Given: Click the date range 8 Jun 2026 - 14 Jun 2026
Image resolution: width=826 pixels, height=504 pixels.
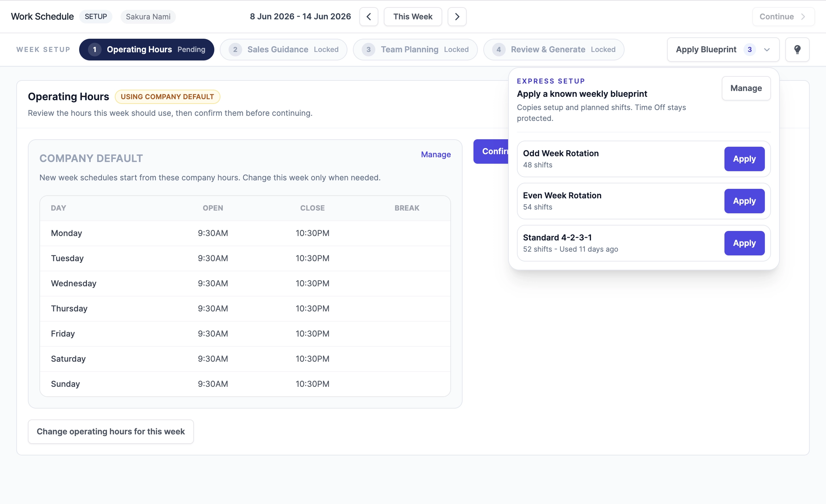Looking at the screenshot, I should click(300, 17).
